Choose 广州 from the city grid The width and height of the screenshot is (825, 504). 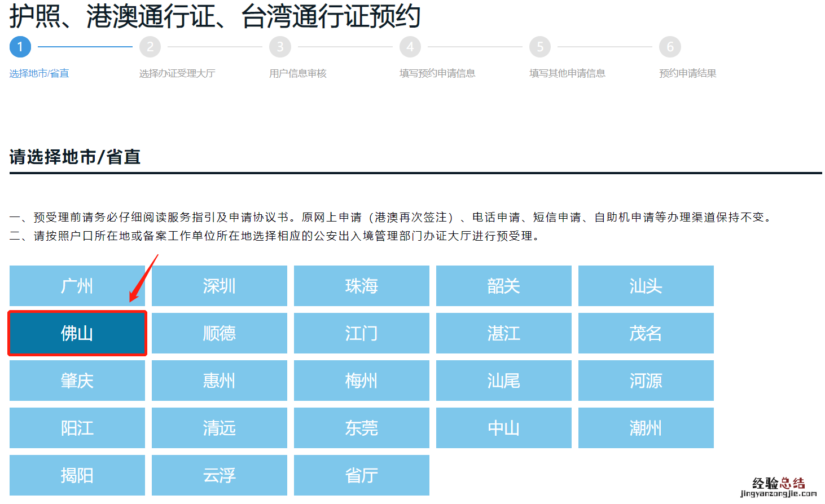coord(77,286)
